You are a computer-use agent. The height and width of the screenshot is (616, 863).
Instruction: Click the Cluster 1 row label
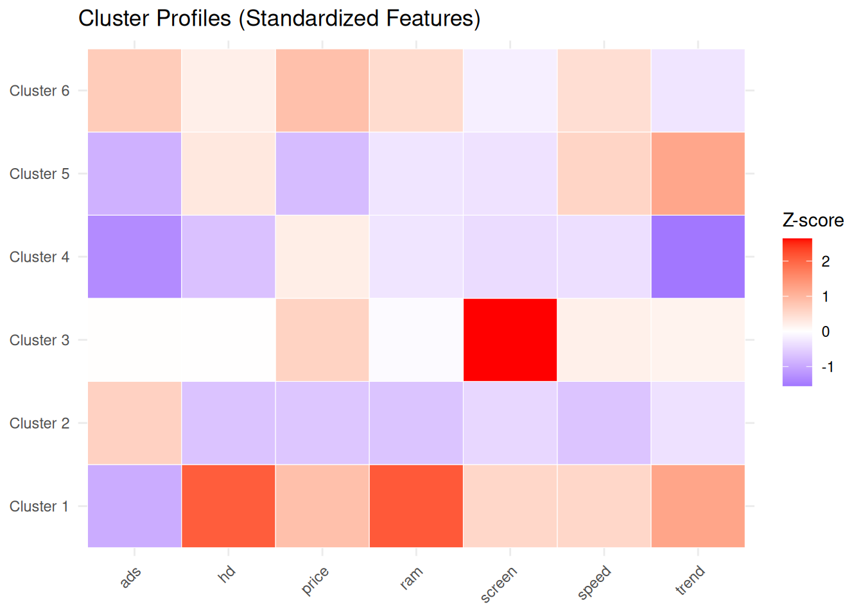pos(39,506)
